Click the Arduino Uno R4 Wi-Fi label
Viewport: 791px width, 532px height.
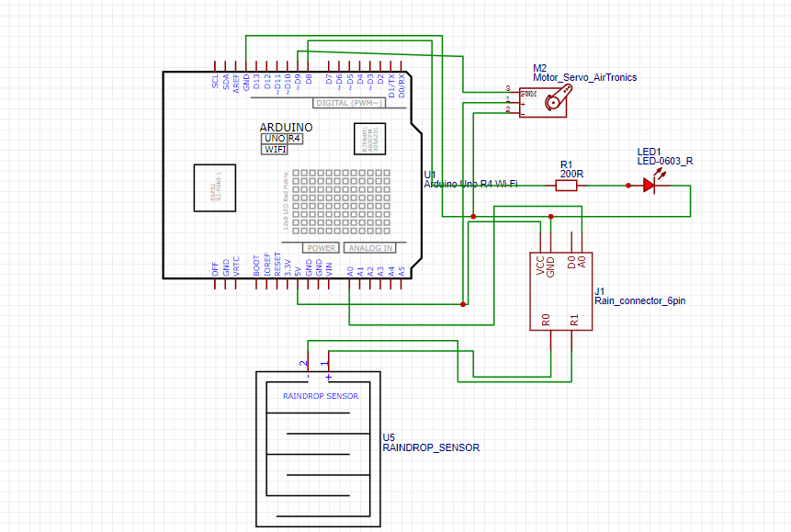coord(470,184)
